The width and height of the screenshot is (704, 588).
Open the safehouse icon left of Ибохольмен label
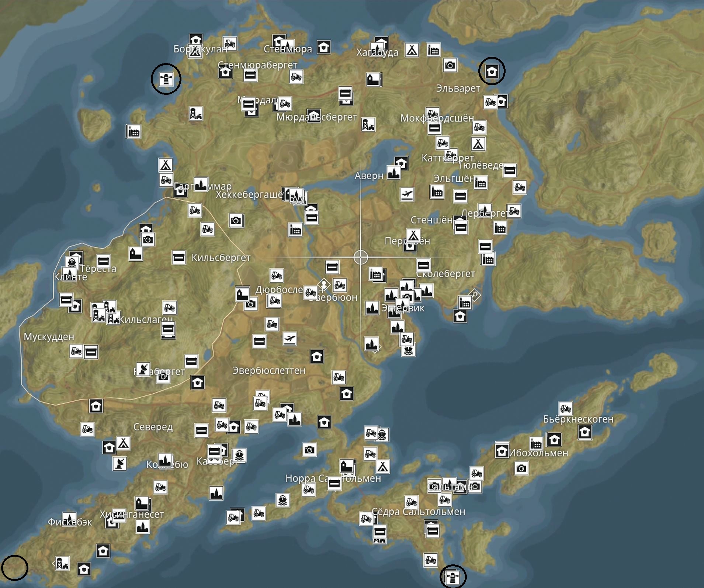[x=502, y=451]
